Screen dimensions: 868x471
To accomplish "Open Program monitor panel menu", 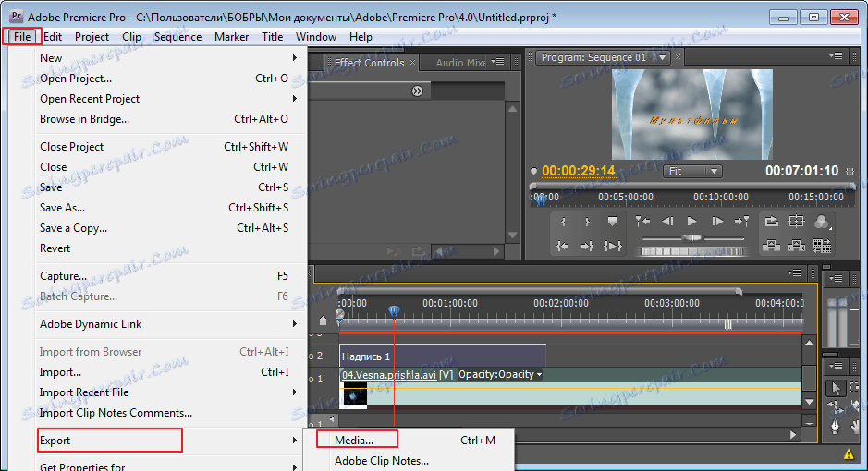I will 836,56.
